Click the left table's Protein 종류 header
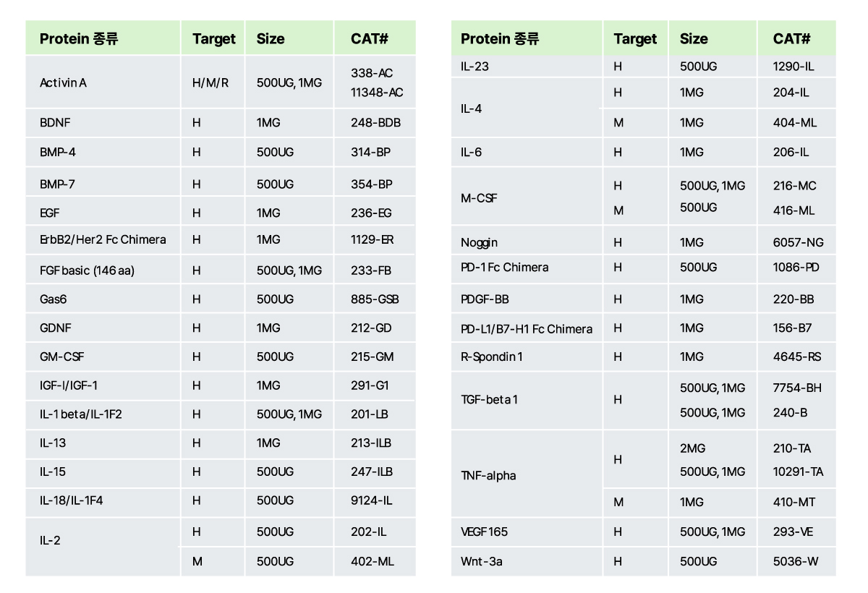Viewport: 868px width, 593px height. [x=79, y=39]
